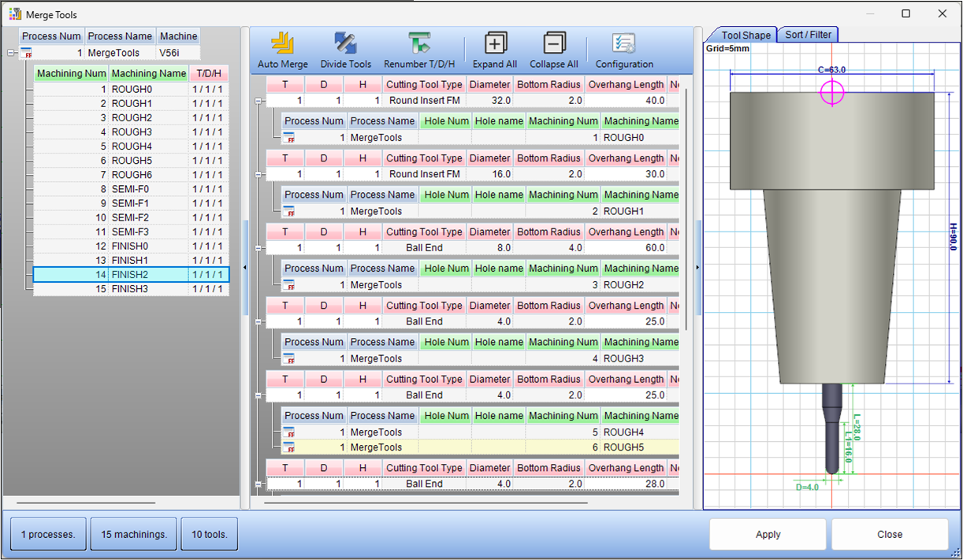Select FINISH0 in the machining list
Image resolution: width=963 pixels, height=560 pixels.
tap(131, 247)
